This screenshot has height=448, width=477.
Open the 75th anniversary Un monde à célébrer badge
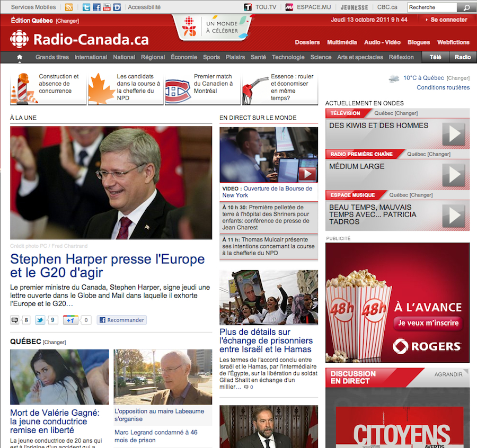[x=213, y=28]
